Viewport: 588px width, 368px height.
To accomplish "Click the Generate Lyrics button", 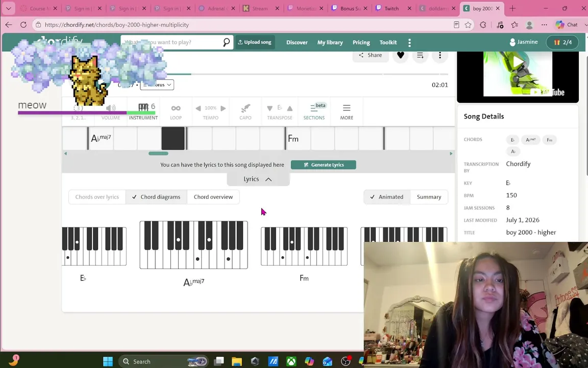I will [323, 165].
